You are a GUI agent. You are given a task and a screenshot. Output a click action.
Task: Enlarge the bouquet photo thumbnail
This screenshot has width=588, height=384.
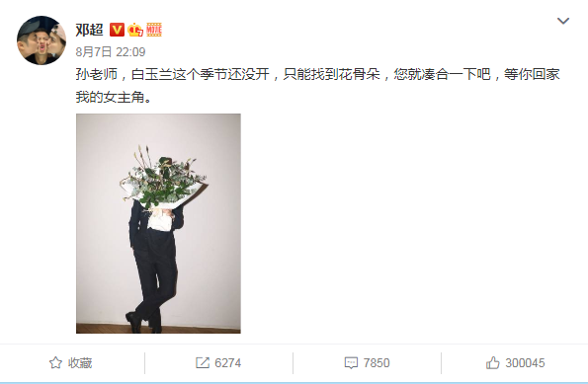tap(158, 223)
